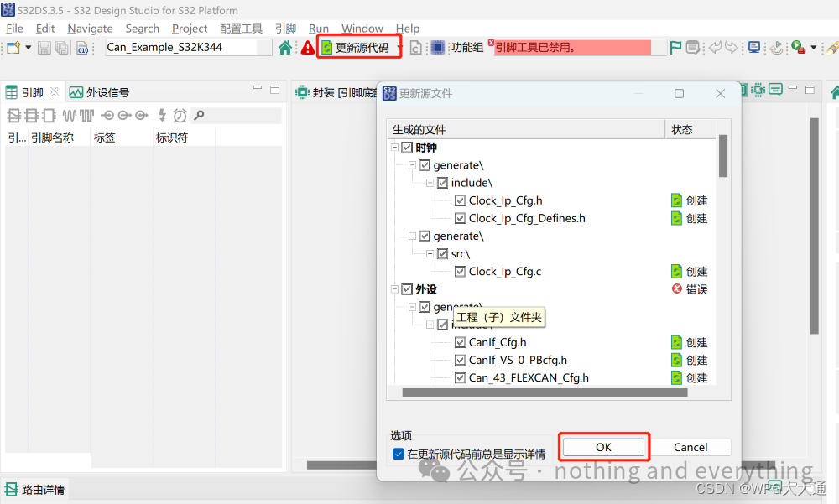Open the dropdown arrow next to the Run icon

coord(814,48)
